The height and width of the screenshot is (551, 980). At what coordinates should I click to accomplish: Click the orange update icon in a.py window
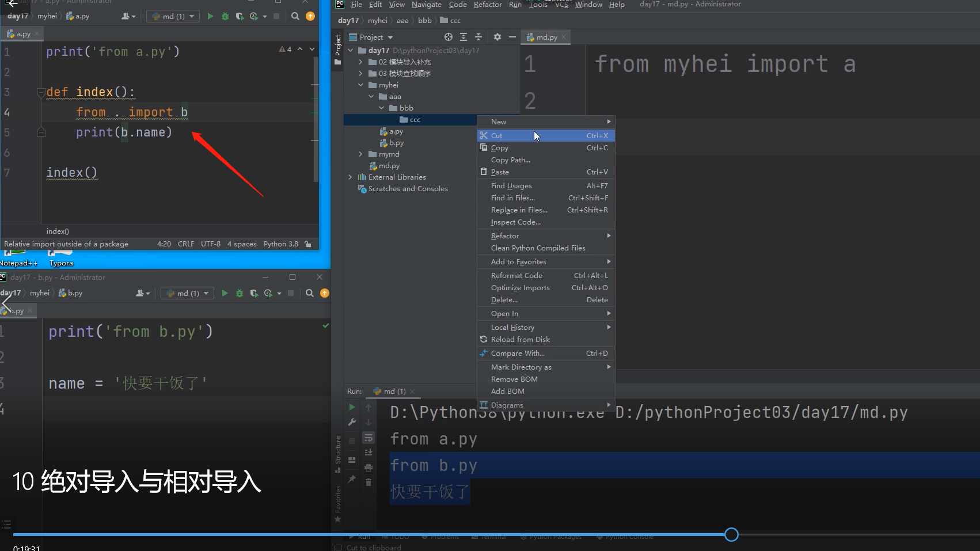[310, 16]
